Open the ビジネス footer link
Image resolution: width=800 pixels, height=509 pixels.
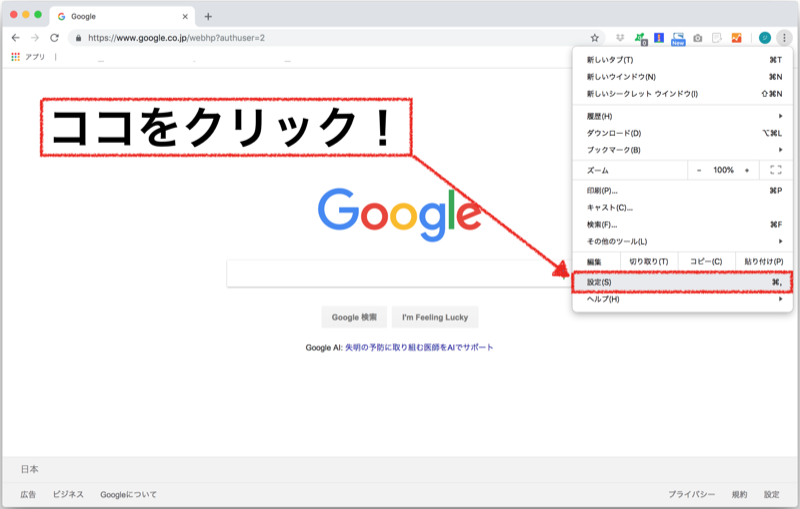[x=68, y=494]
